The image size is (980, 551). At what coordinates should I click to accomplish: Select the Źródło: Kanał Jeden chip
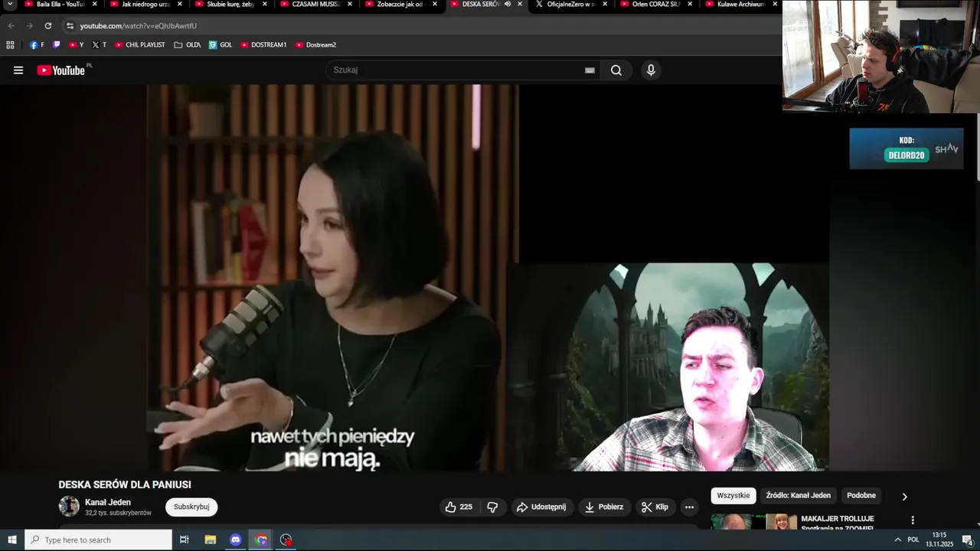pyautogui.click(x=798, y=496)
